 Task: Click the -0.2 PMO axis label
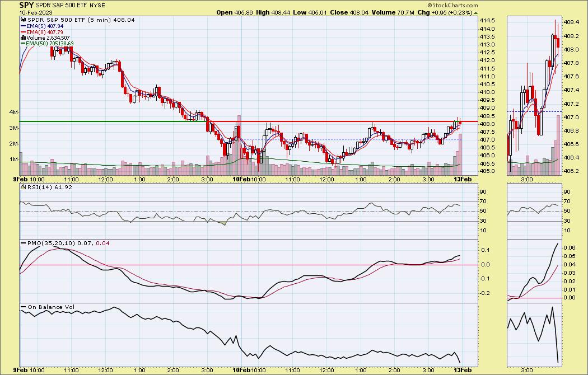click(486, 293)
